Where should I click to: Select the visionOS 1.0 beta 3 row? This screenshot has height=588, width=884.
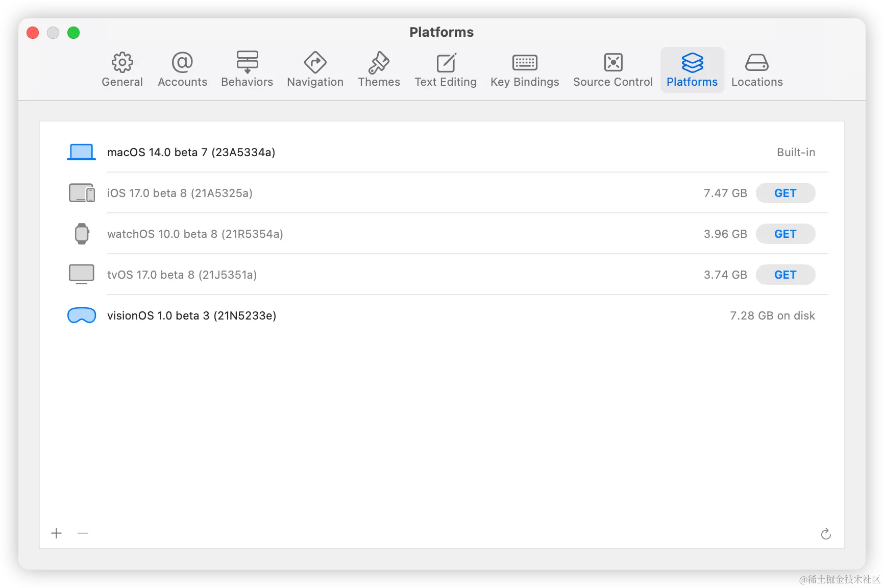click(442, 315)
